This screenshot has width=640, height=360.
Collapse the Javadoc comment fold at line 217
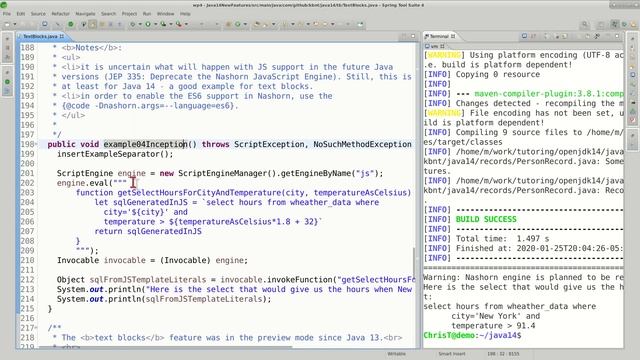36,328
